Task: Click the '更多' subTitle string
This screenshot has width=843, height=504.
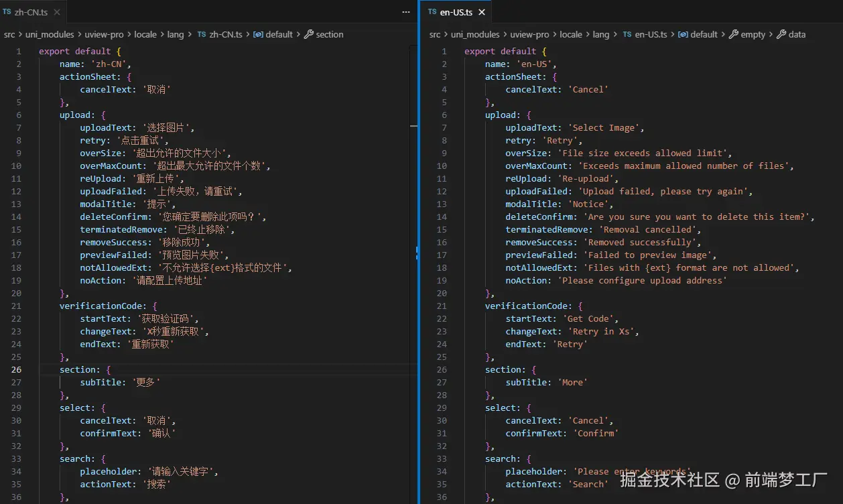Action: point(145,382)
